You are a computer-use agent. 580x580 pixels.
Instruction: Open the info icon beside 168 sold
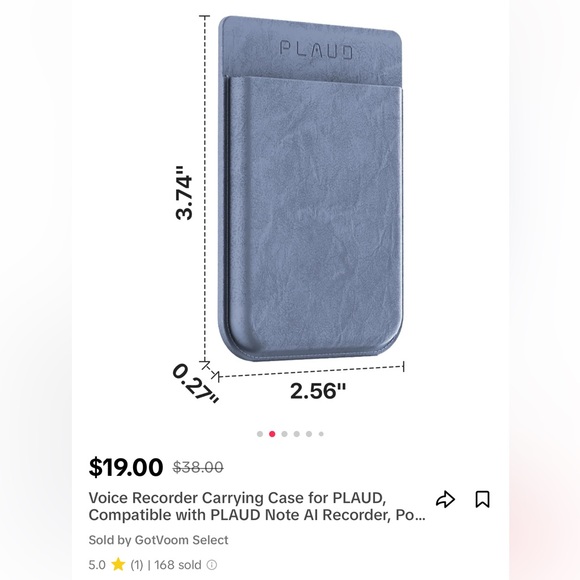(x=212, y=565)
